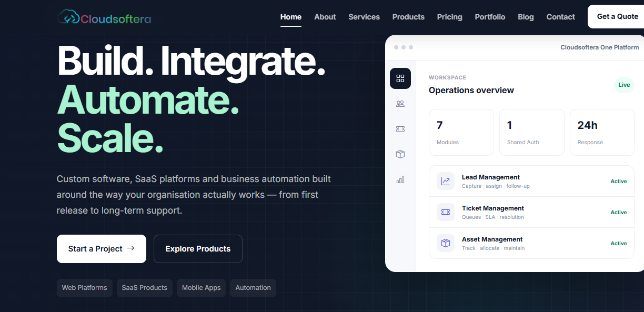Select the Automation tag
644x312 pixels.
253,288
